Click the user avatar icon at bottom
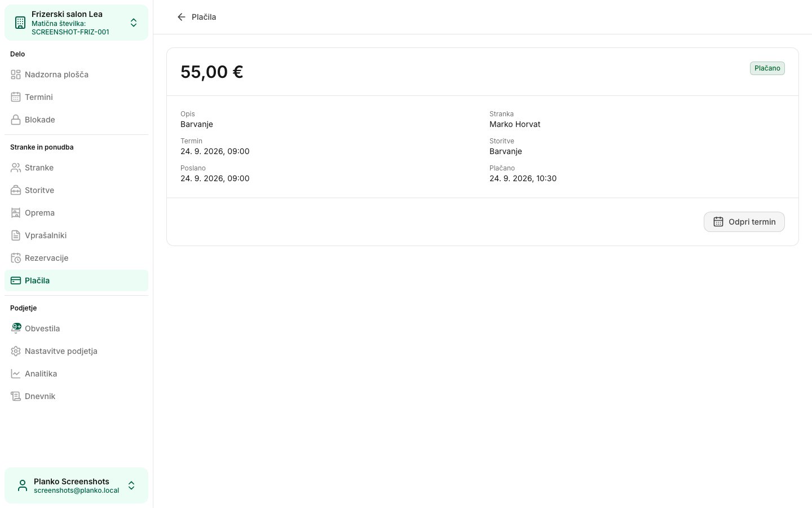This screenshot has height=508, width=812. coord(23,485)
